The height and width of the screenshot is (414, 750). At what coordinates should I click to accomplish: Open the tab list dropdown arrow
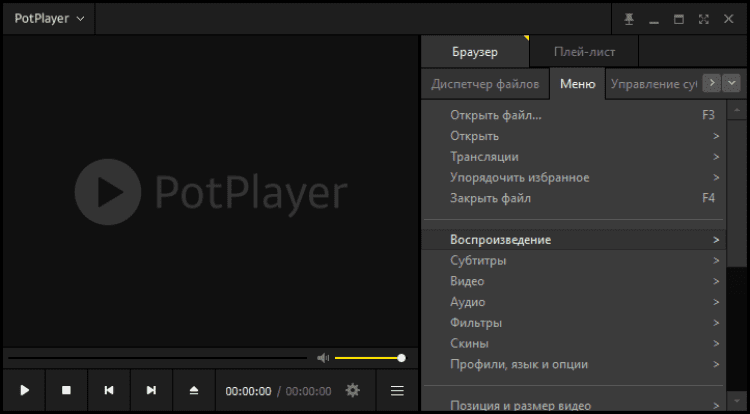tap(731, 83)
